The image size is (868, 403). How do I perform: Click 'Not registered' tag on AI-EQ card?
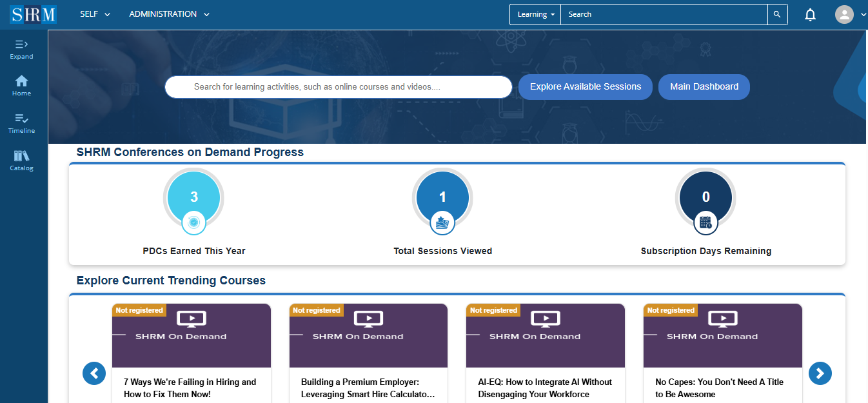pyautogui.click(x=493, y=310)
